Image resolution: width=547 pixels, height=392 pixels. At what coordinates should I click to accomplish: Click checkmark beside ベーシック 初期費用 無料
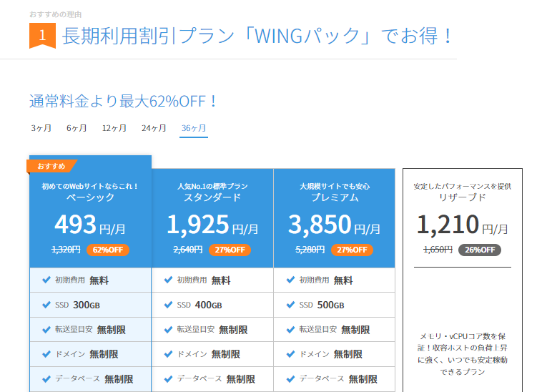[x=46, y=280]
